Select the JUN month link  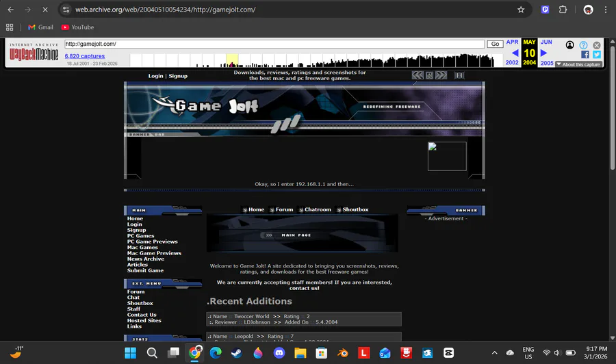[x=546, y=42]
